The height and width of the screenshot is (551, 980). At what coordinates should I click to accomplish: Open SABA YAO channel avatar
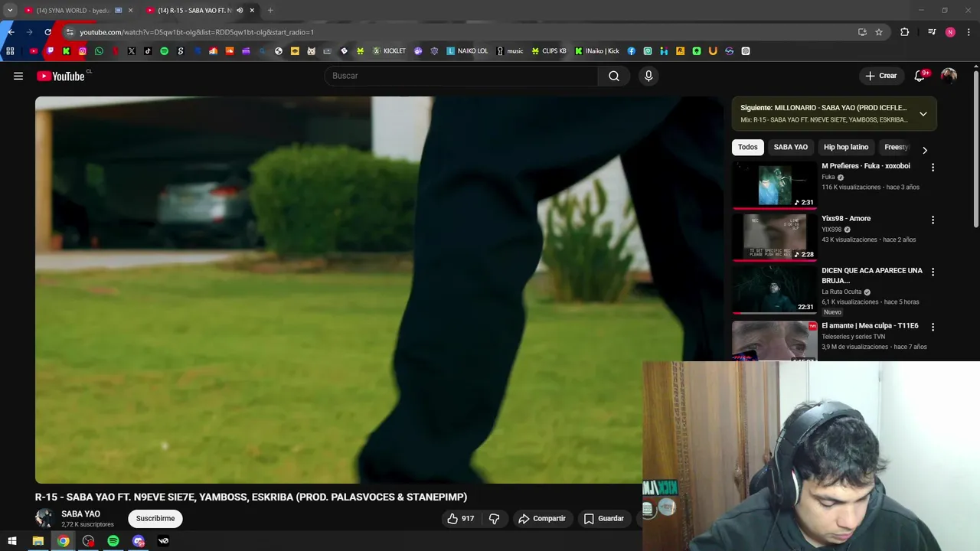pyautogui.click(x=44, y=518)
